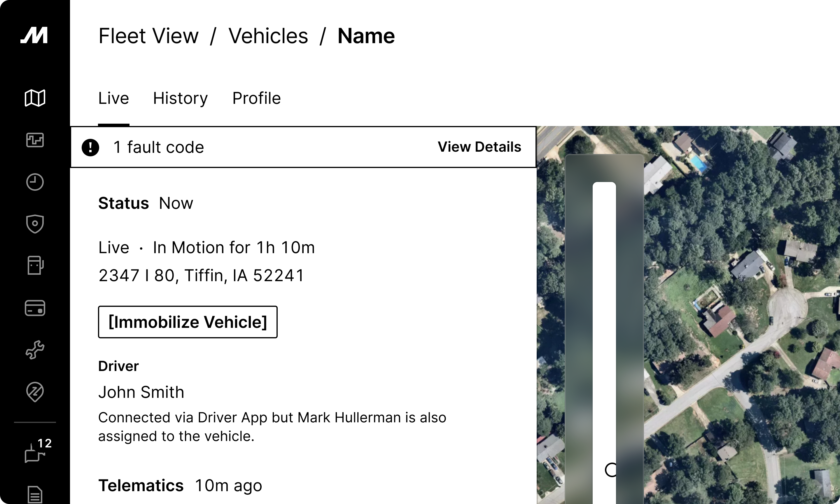This screenshot has width=840, height=504.
Task: Go to Vehicles breadcrumb
Action: click(x=268, y=36)
